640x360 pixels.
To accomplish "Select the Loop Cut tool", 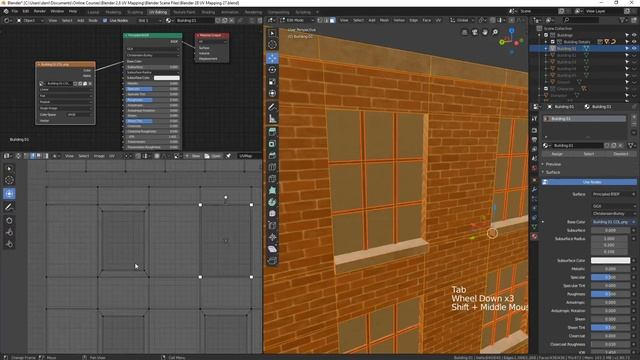I will tap(272, 167).
